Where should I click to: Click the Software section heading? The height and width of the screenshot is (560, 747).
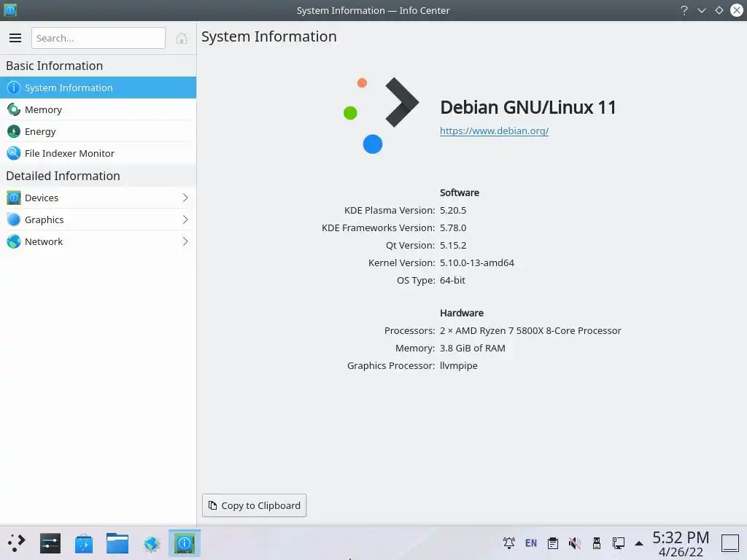[x=460, y=192]
